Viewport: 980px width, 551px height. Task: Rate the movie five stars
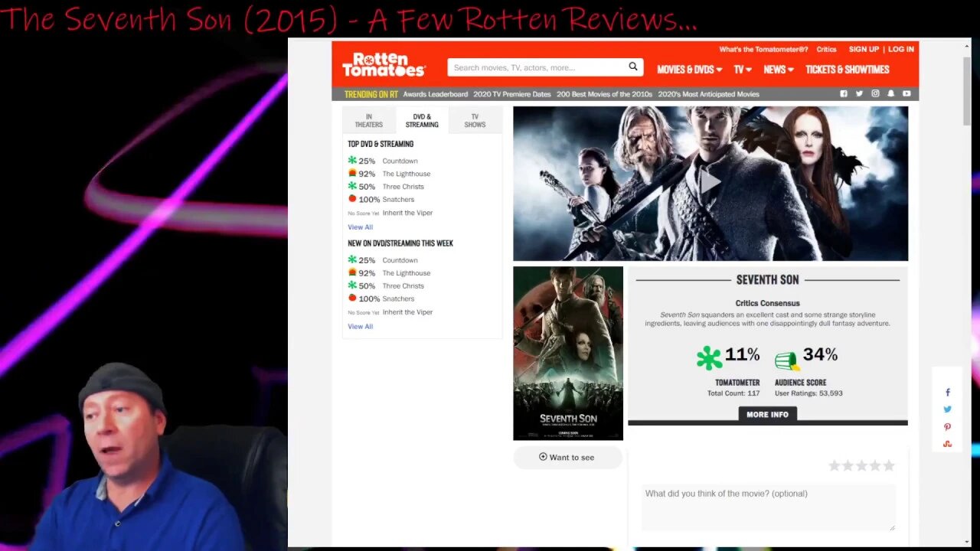(889, 465)
